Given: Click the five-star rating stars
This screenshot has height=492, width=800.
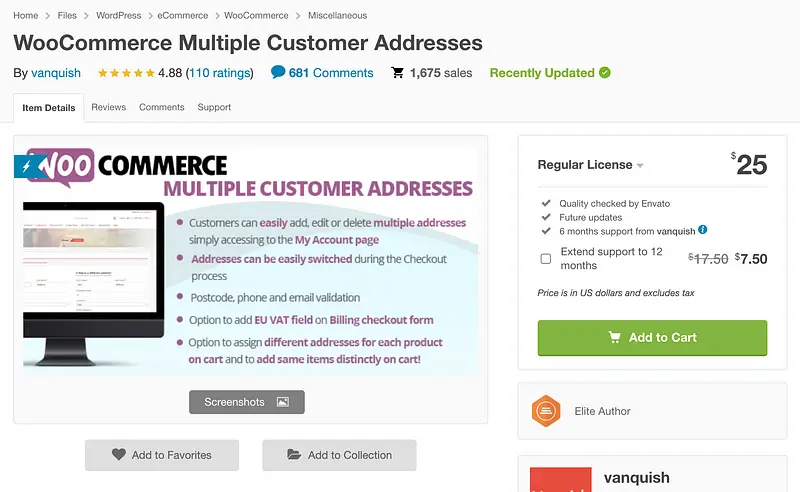Looking at the screenshot, I should pyautogui.click(x=125, y=73).
